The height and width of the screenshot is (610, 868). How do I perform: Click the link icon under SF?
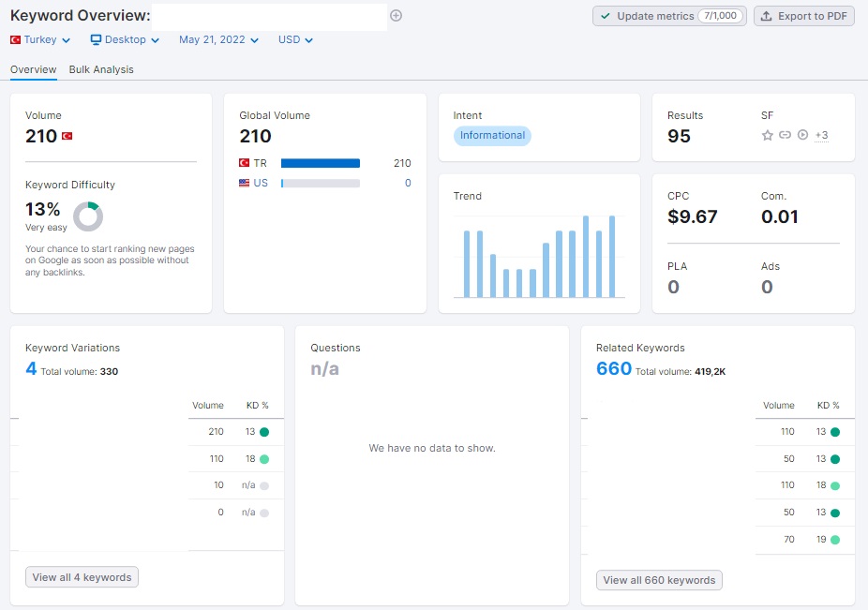click(785, 135)
